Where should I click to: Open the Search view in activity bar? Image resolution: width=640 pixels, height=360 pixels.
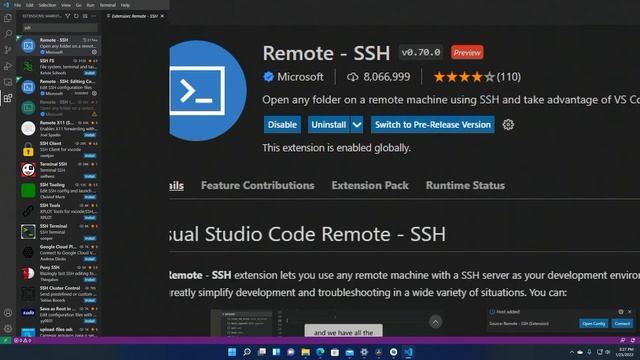click(x=8, y=34)
